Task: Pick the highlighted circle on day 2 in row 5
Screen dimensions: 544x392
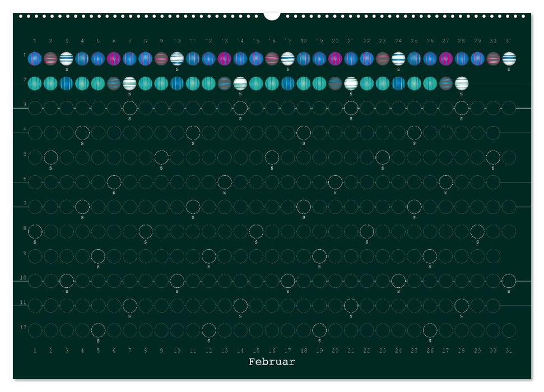Action: point(50,157)
